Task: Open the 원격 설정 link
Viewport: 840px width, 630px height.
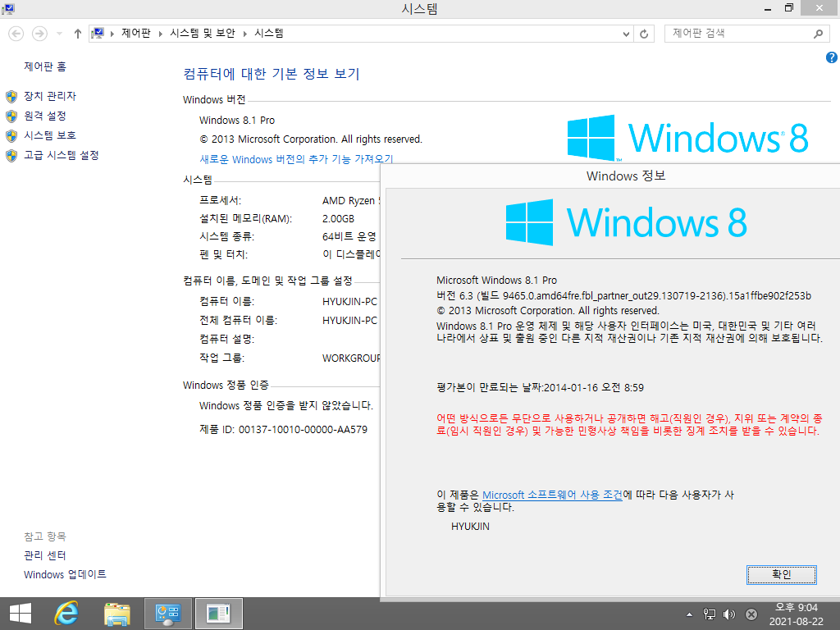Action: [x=45, y=116]
